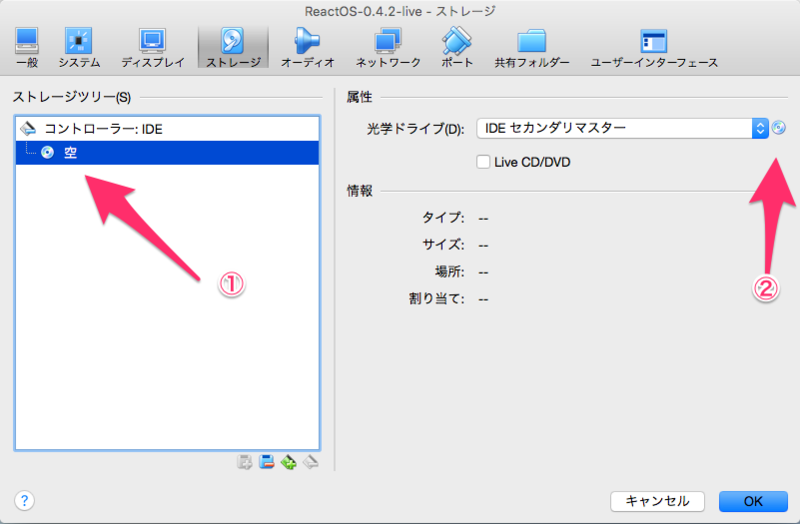Open the ユーザーインターフェース settings section
This screenshot has height=524, width=800.
coord(654,47)
